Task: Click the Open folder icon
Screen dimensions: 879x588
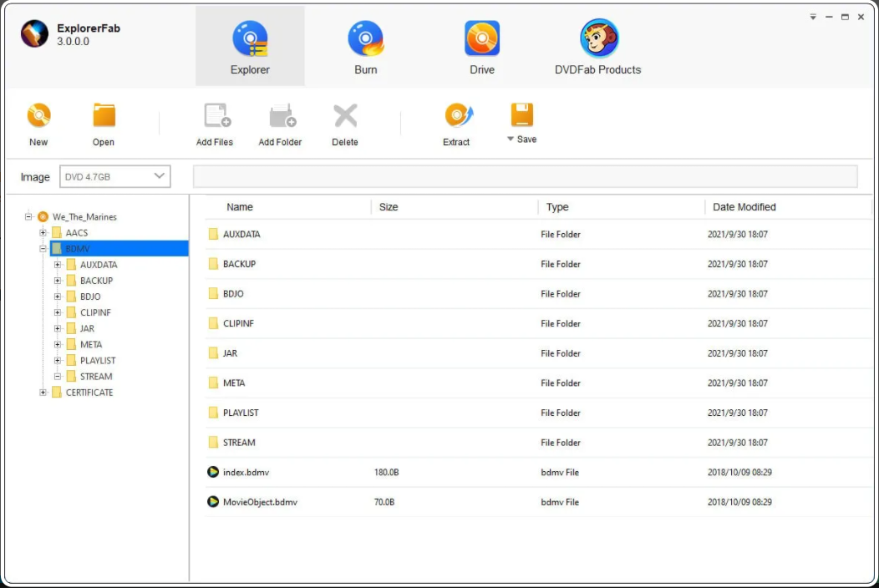Action: (104, 115)
